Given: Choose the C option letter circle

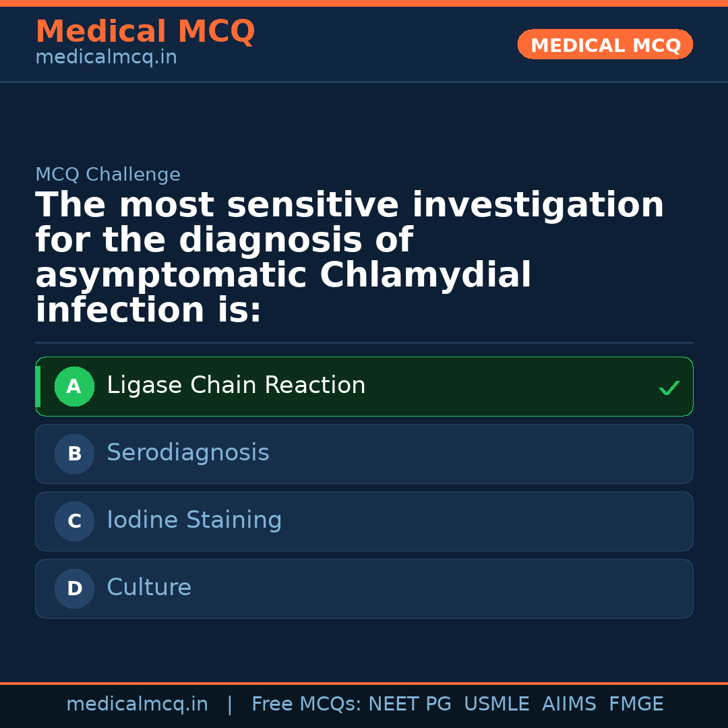Looking at the screenshot, I should coord(74,521).
